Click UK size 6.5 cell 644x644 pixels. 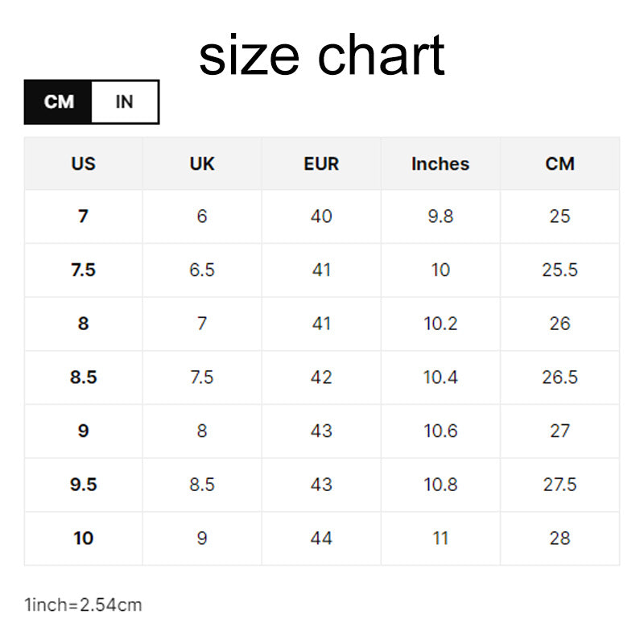coord(202,270)
